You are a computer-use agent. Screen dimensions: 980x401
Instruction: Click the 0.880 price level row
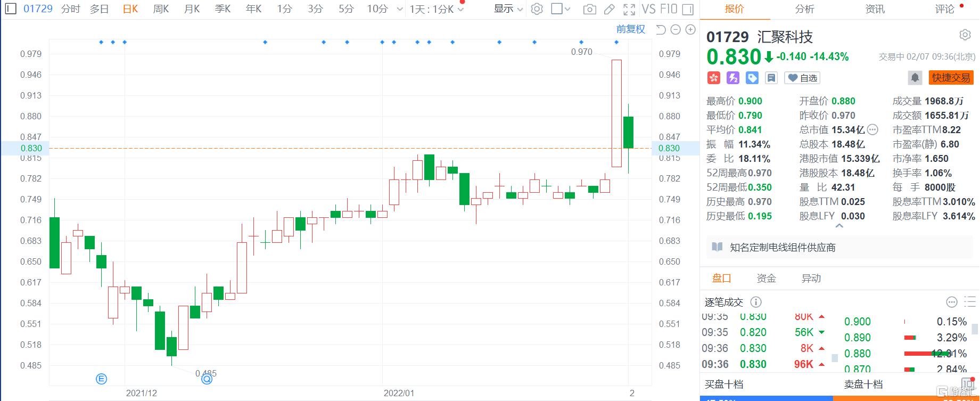[905, 354]
